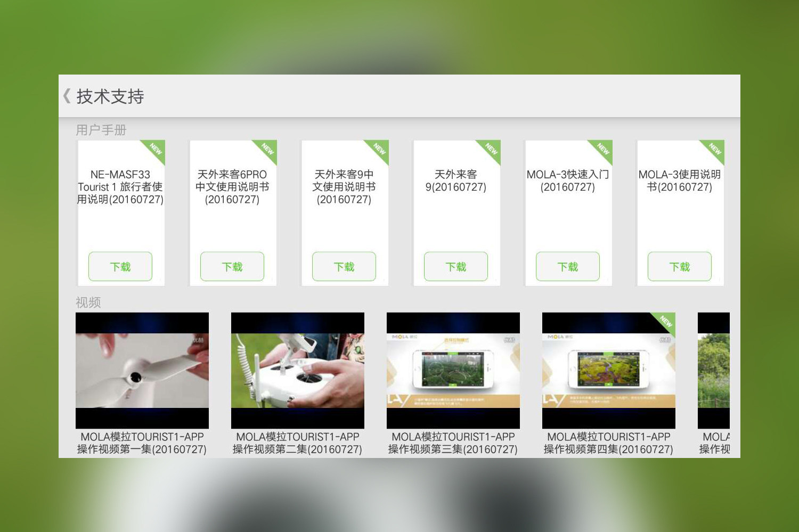
Task: Go back using the arrow beside 技术支持
Action: click(67, 96)
